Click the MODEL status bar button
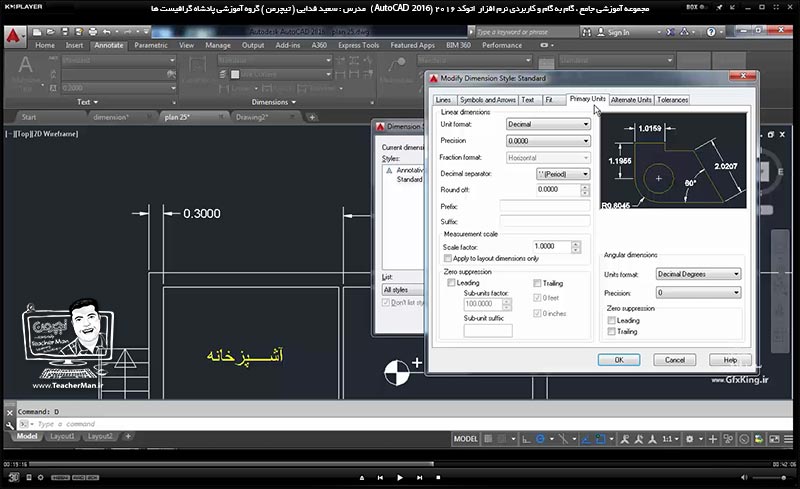This screenshot has height=489, width=800. [465, 439]
